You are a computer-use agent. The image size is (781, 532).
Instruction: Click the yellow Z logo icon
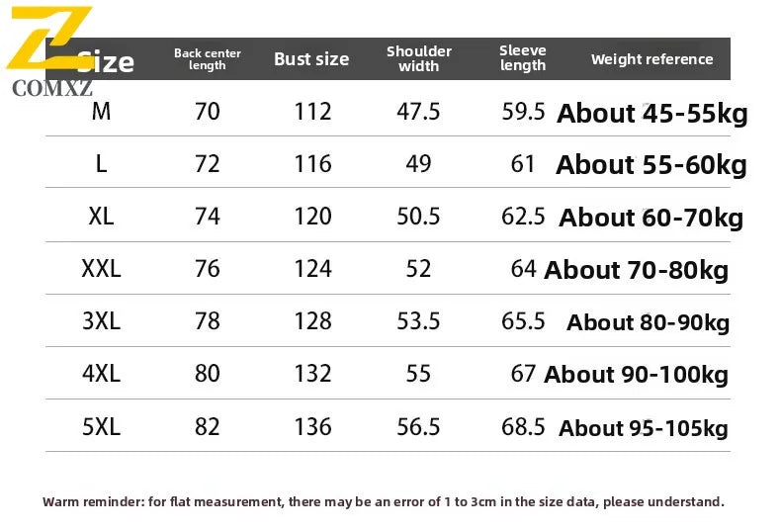49,38
